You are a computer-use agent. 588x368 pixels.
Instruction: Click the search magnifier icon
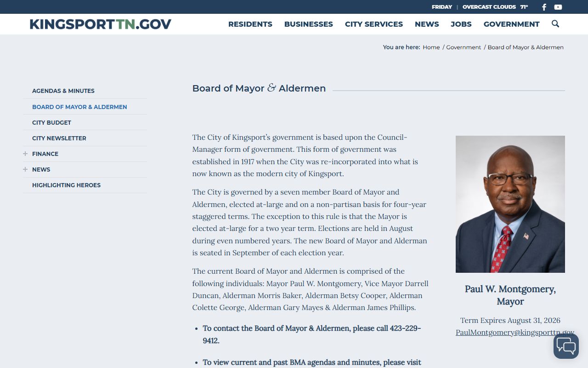coord(555,24)
